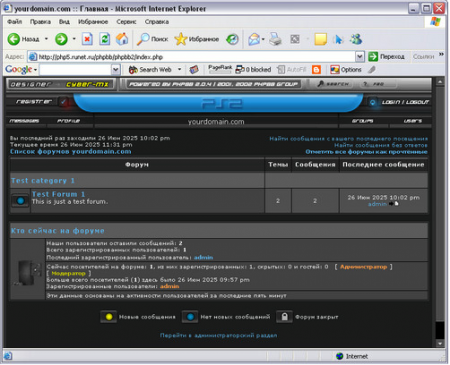Click the orange Blogger icon
This screenshot has height=365, width=450.
click(316, 70)
